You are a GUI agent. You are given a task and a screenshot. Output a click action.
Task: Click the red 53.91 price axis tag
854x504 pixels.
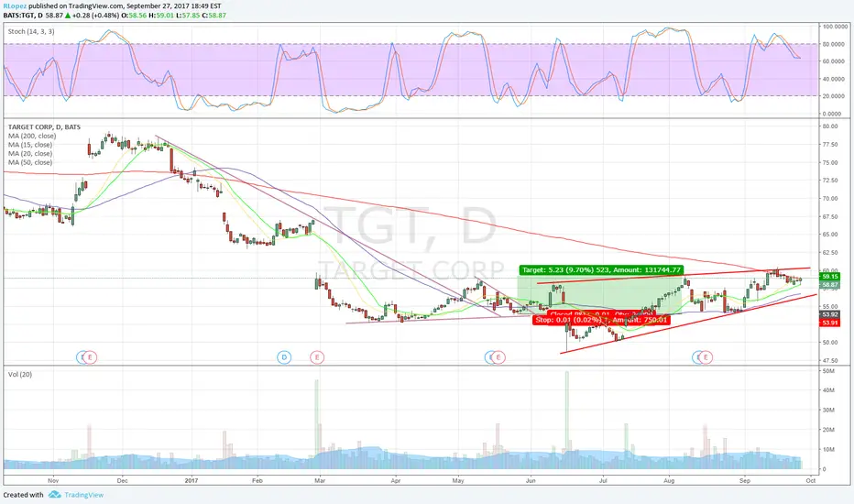[830, 323]
